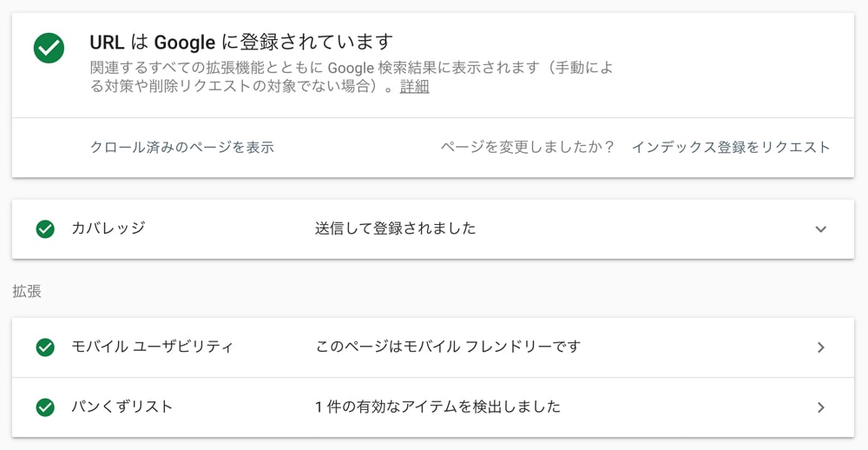The height and width of the screenshot is (450, 868).
Task: Click the カバレッジ label
Action: [x=108, y=228]
